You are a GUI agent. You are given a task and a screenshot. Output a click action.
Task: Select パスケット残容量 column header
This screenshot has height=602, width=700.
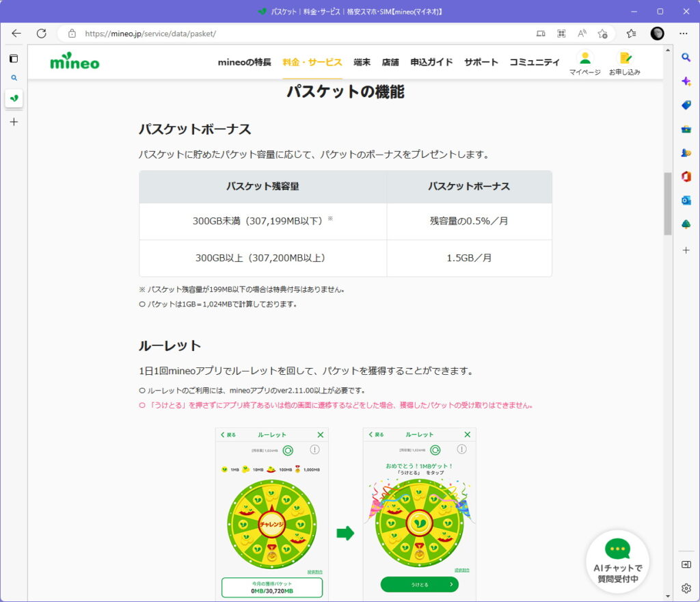tap(262, 186)
